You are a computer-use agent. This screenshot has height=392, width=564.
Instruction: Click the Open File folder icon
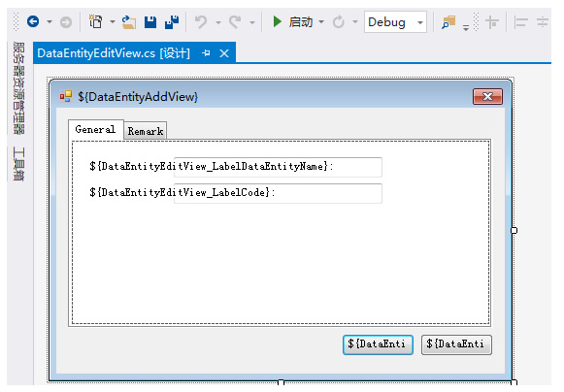coord(129,22)
